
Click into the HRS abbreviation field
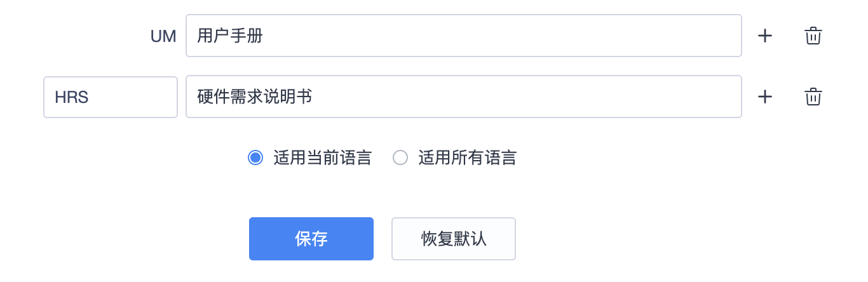click(111, 97)
